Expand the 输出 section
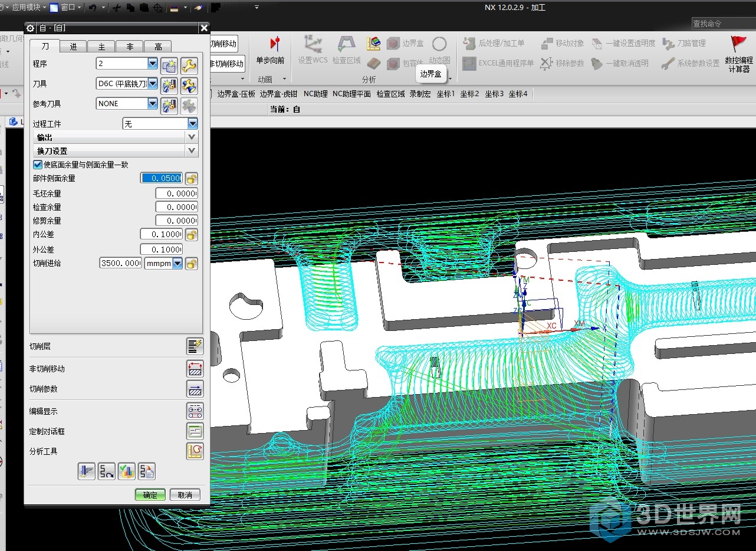The height and width of the screenshot is (551, 756). pos(116,137)
